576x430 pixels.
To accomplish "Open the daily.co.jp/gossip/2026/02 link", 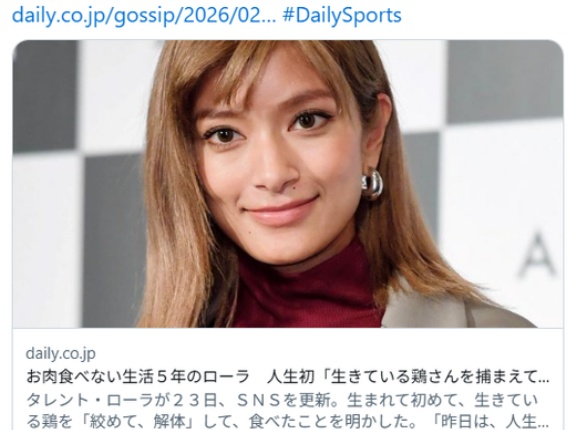I will [x=144, y=16].
